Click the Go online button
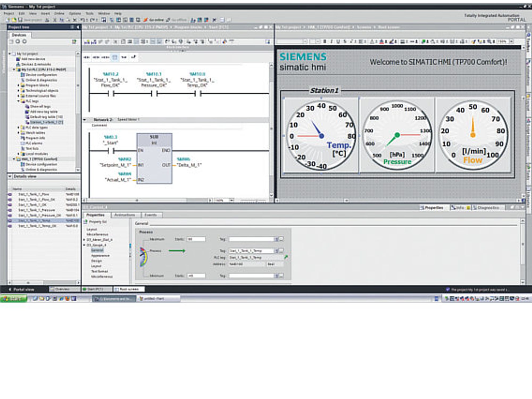532x399 pixels. [x=154, y=20]
